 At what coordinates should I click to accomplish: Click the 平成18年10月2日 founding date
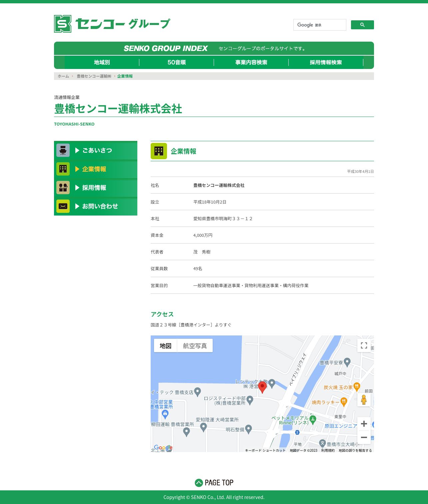pos(210,202)
